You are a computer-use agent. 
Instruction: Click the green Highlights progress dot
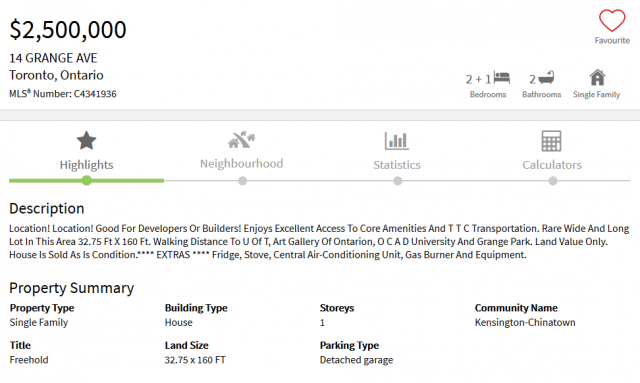click(87, 180)
